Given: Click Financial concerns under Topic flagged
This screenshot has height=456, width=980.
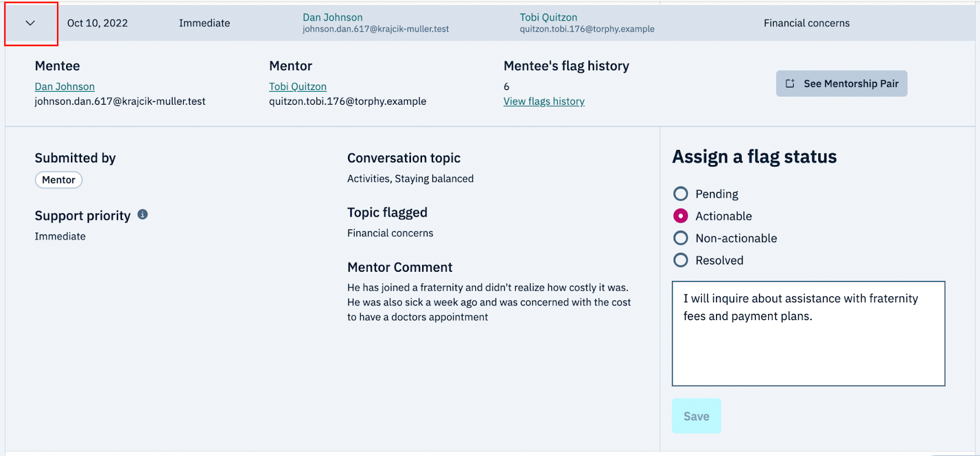Looking at the screenshot, I should [390, 233].
